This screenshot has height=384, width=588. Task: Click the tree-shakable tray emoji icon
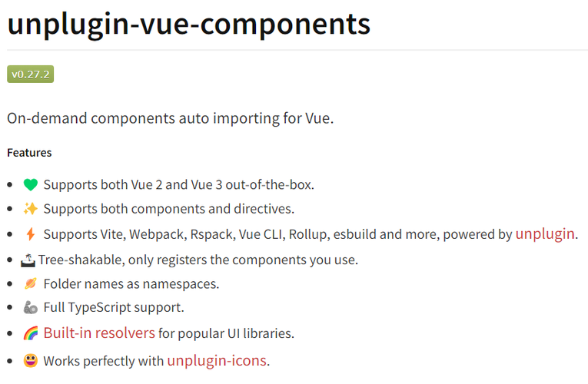point(29,260)
